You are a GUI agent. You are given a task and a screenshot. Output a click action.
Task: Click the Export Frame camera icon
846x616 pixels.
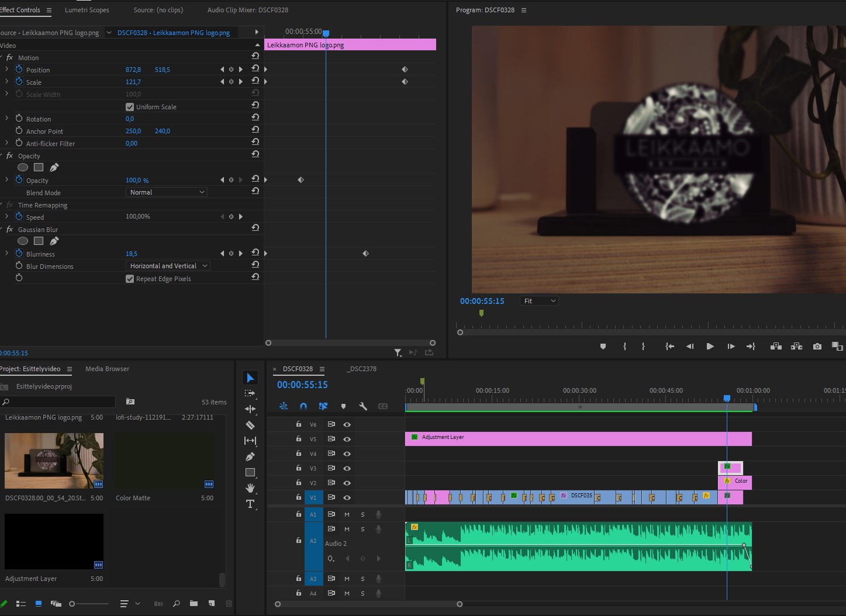[x=817, y=347]
